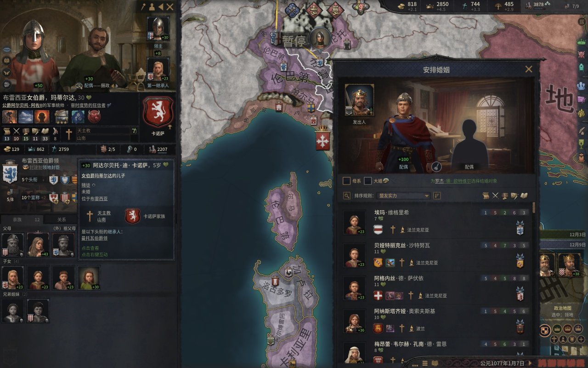Click the candidate list scrollbar

[x=534, y=208]
